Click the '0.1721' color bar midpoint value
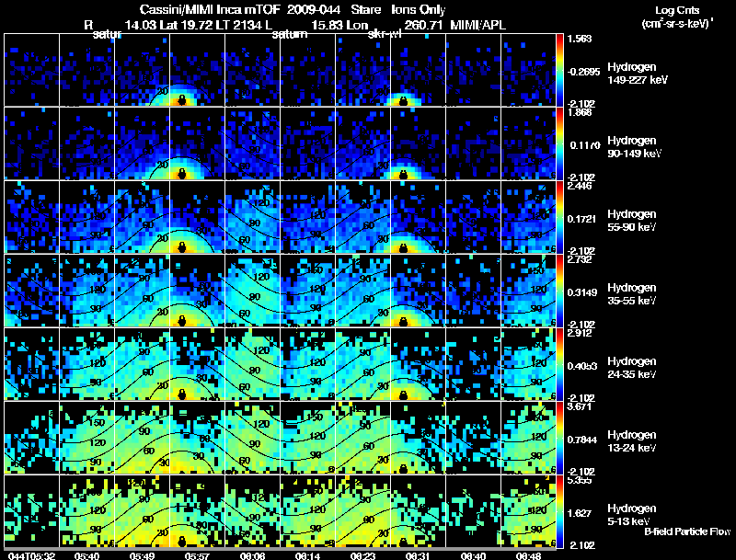The width and height of the screenshot is (736, 560). coord(582,219)
